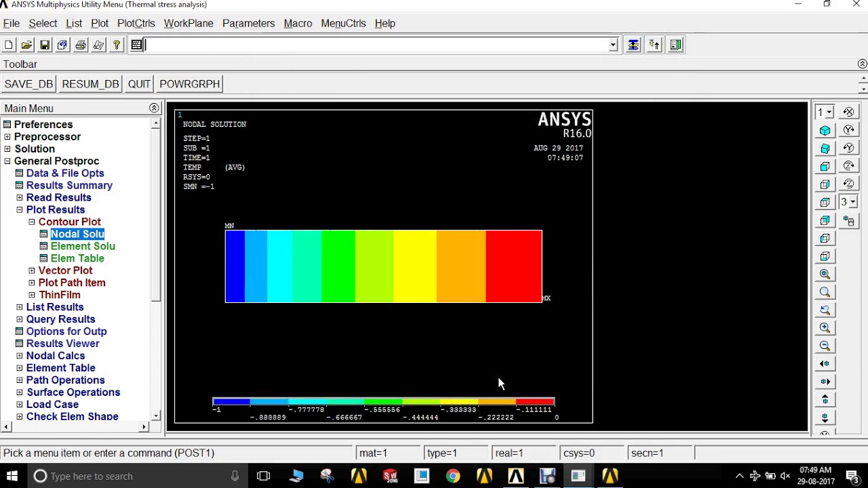Click the Raise Hidden windows icon
This screenshot has width=868, height=488.
[x=633, y=45]
